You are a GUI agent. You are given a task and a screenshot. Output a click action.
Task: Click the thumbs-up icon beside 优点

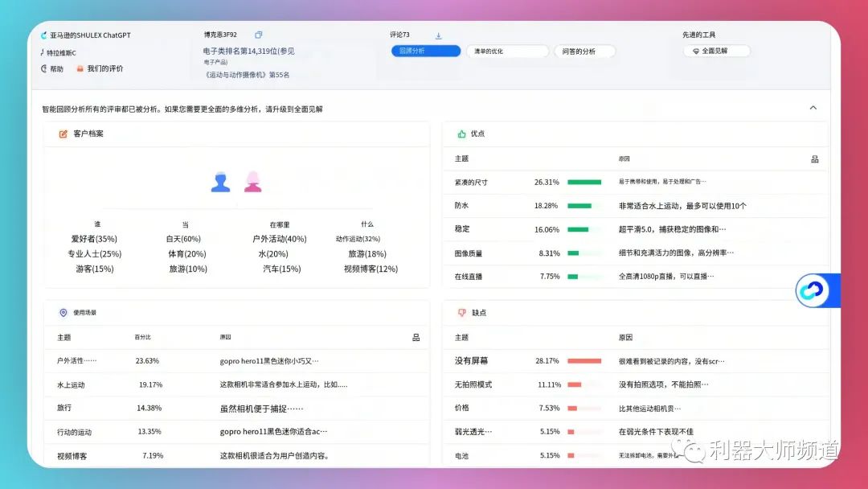pyautogui.click(x=461, y=134)
